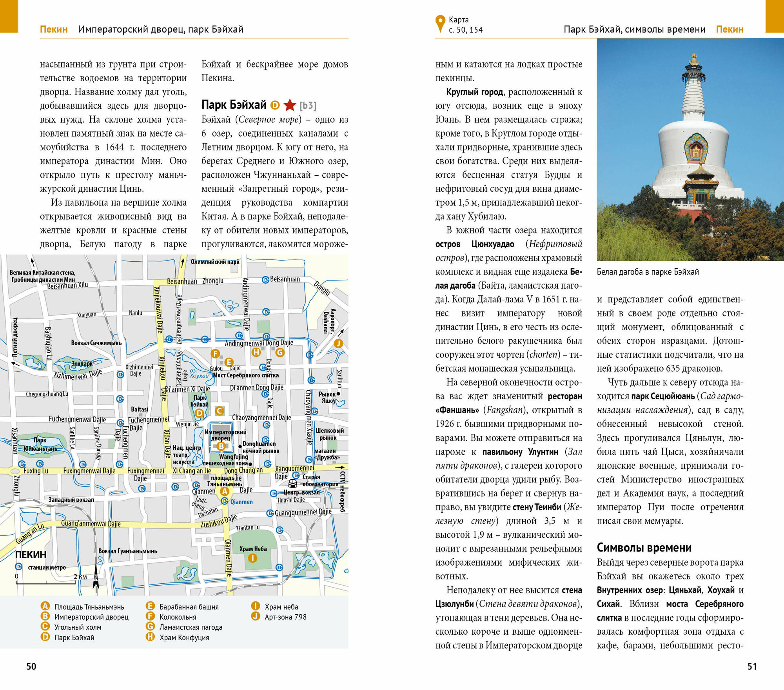Click the Пекин header on the left page

54,29
